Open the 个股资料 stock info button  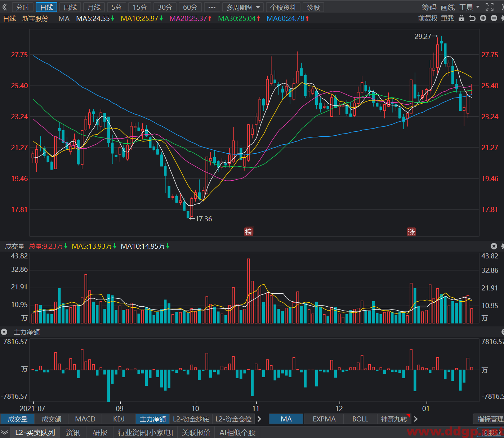(x=283, y=7)
